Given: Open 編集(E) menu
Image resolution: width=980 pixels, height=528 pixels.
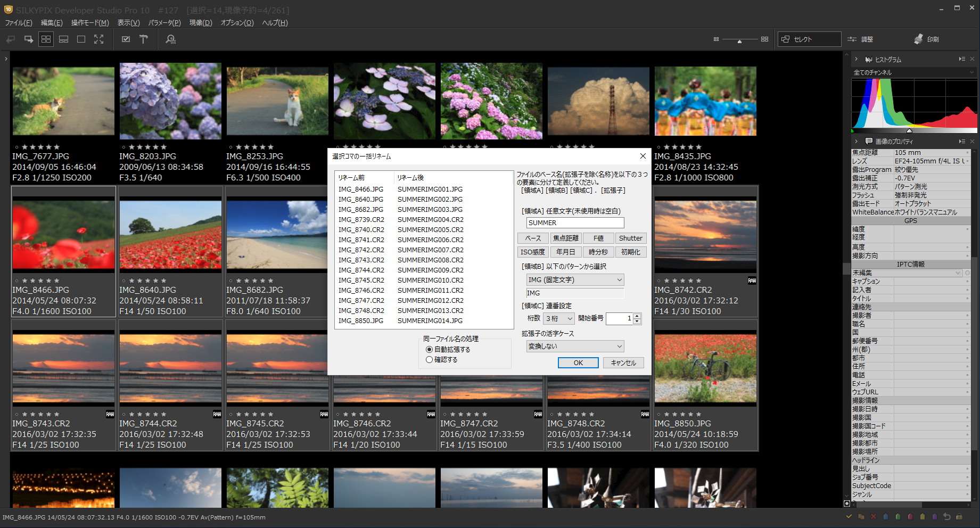Looking at the screenshot, I should coord(52,23).
